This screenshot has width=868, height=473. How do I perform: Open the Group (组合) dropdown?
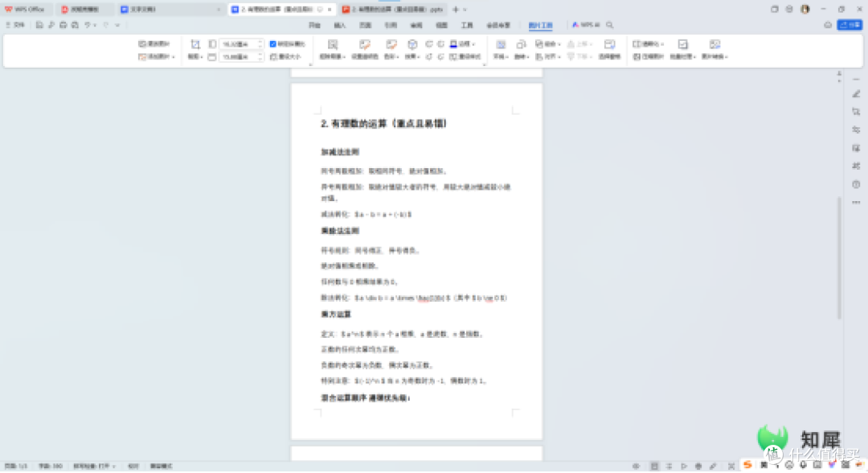click(548, 43)
